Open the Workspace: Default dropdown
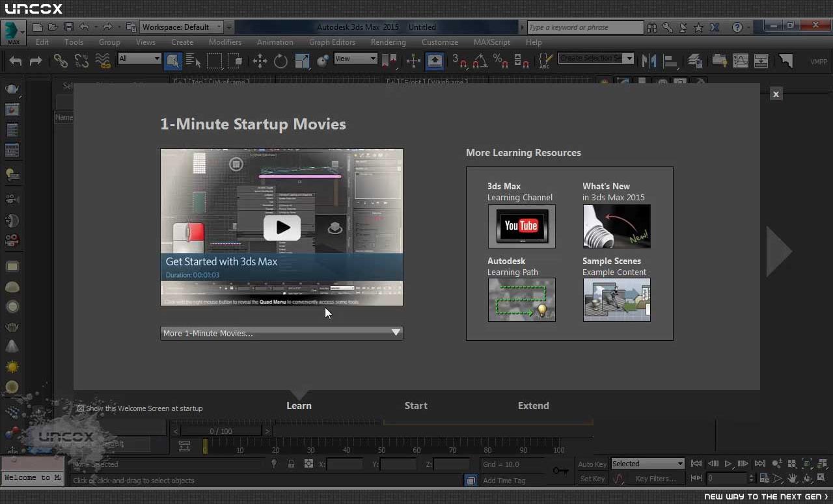The height and width of the screenshot is (504, 833). coord(182,27)
